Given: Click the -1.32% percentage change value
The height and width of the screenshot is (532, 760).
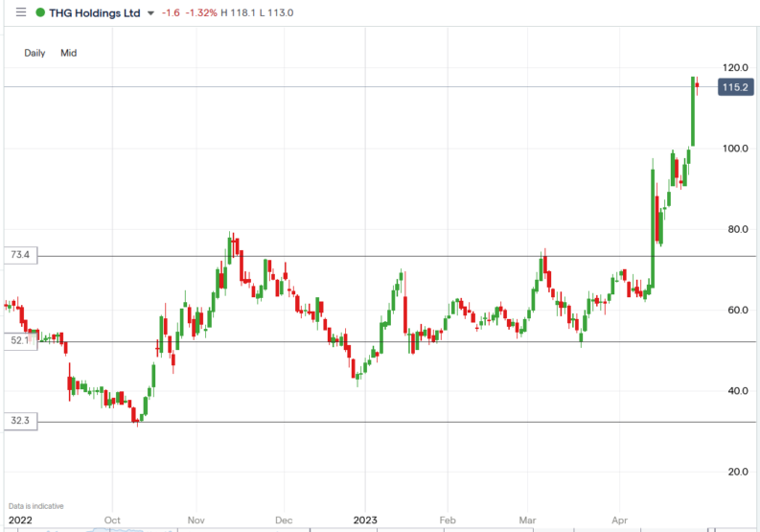Looking at the screenshot, I should pyautogui.click(x=203, y=12).
